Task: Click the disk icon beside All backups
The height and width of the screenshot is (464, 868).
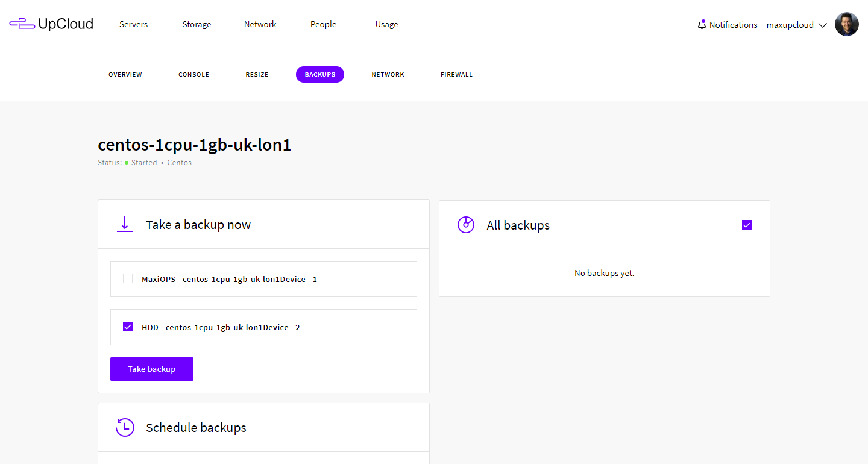Action: tap(466, 225)
